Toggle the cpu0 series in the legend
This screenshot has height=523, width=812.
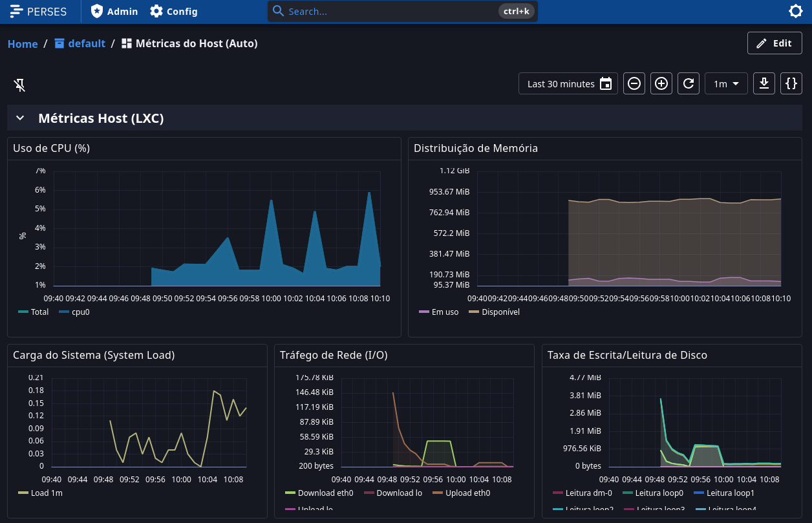pyautogui.click(x=74, y=312)
